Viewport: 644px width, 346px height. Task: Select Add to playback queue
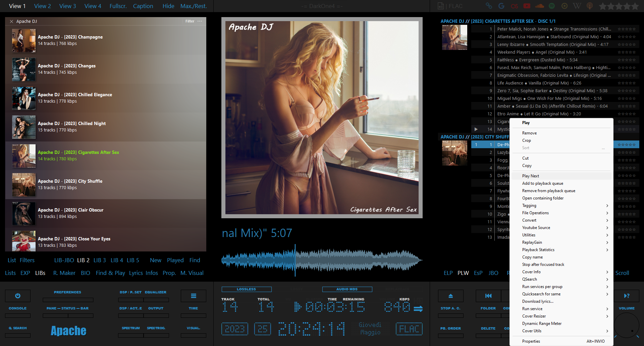point(561,183)
